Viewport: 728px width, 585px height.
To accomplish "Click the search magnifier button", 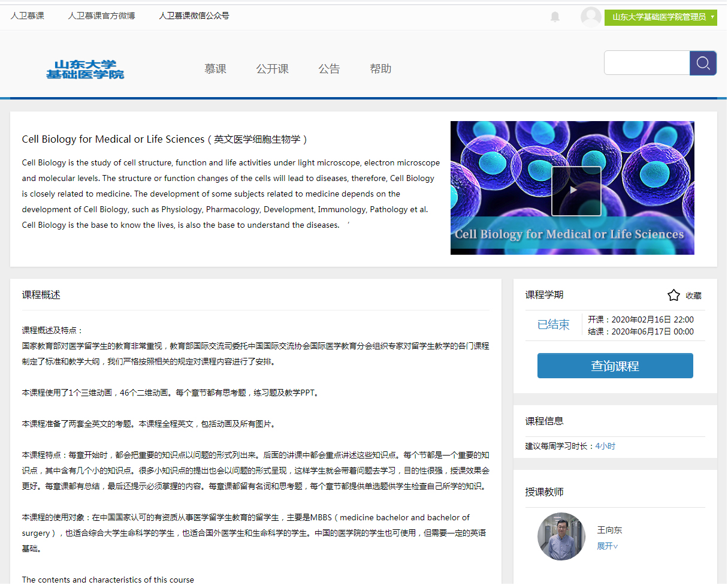I will click(x=703, y=63).
